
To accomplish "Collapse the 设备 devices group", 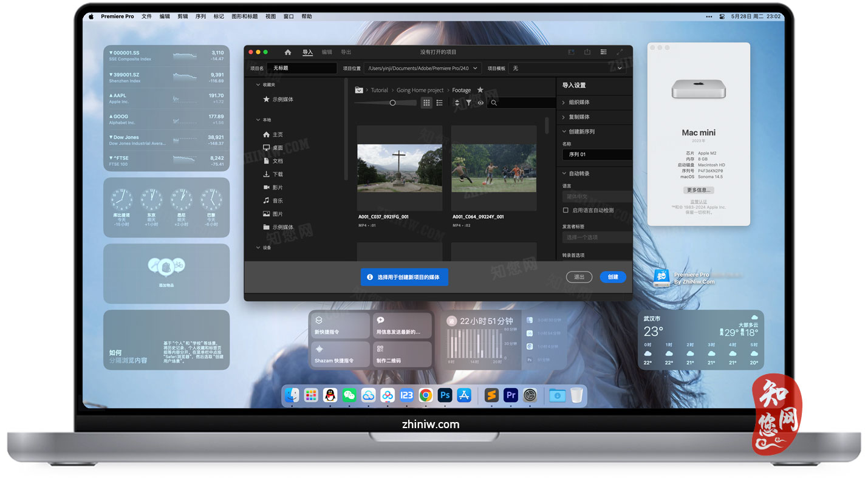I will click(258, 248).
